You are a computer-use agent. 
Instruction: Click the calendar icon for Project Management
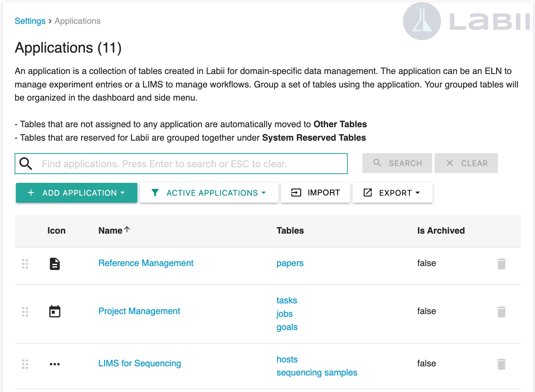pyautogui.click(x=55, y=312)
